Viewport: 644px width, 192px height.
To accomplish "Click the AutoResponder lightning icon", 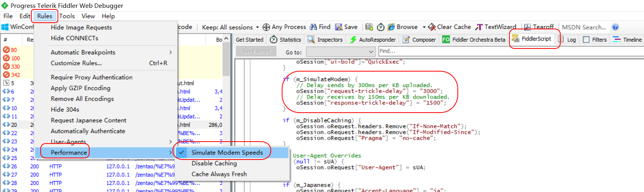I will click(x=353, y=39).
